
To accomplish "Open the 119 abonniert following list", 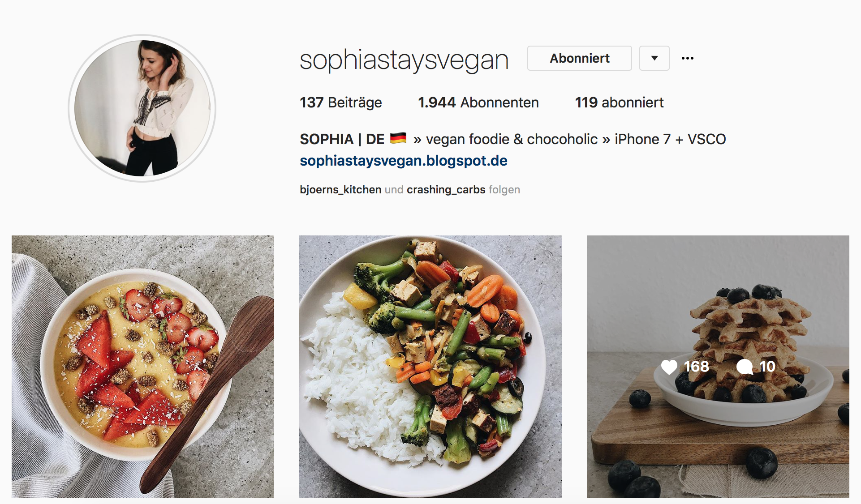I will point(619,103).
